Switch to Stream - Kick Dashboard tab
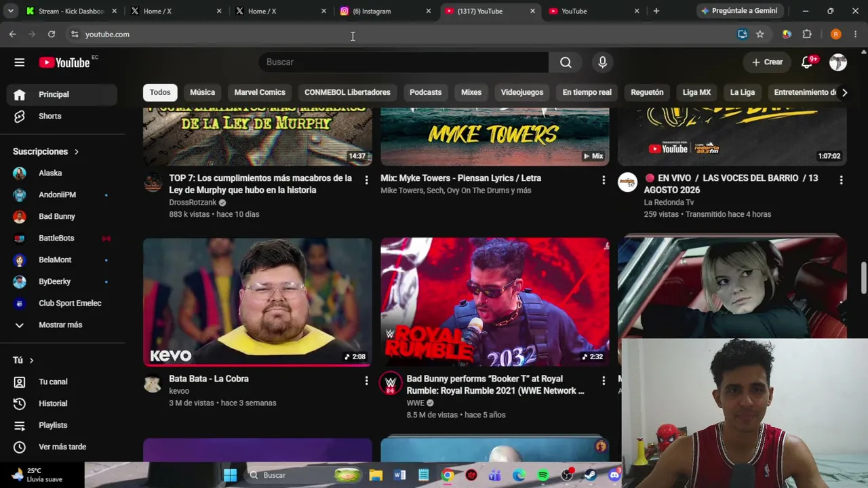Image resolution: width=868 pixels, height=488 pixels. pyautogui.click(x=71, y=11)
